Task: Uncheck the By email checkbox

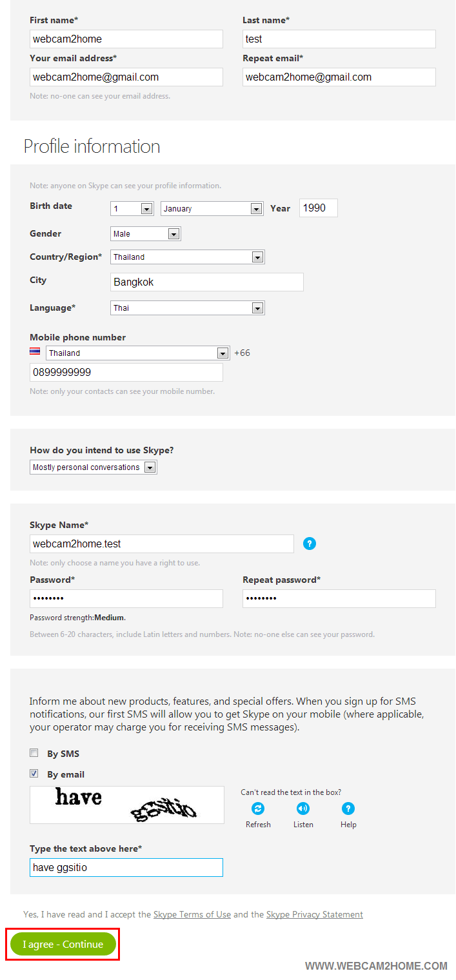Action: [34, 773]
